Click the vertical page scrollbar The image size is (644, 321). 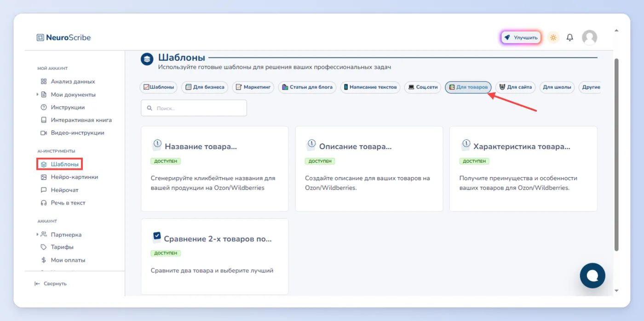616,154
